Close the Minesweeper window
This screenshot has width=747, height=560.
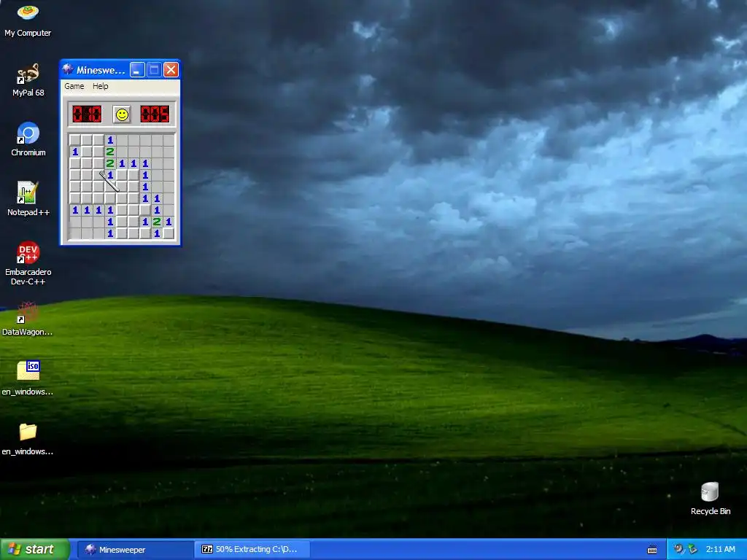click(x=171, y=70)
